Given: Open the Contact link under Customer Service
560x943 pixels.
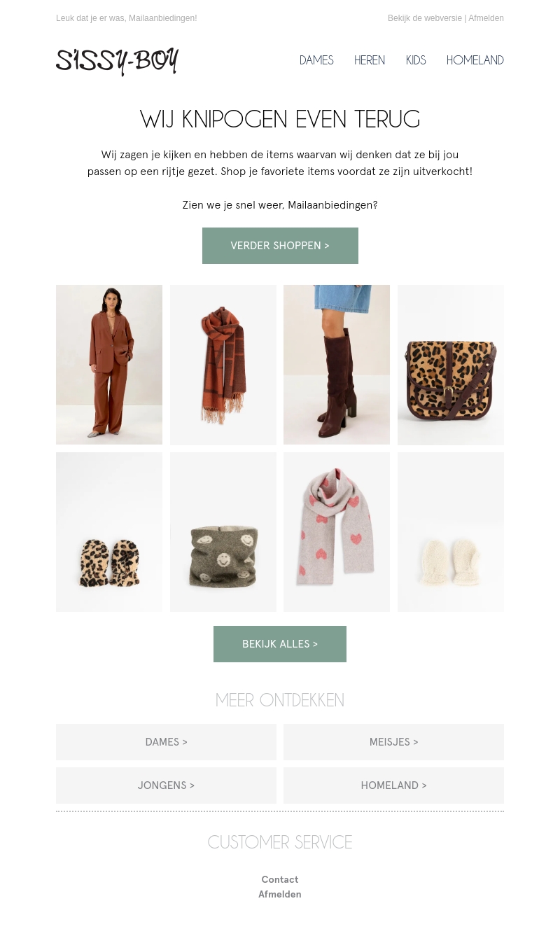Looking at the screenshot, I should coord(280,879).
